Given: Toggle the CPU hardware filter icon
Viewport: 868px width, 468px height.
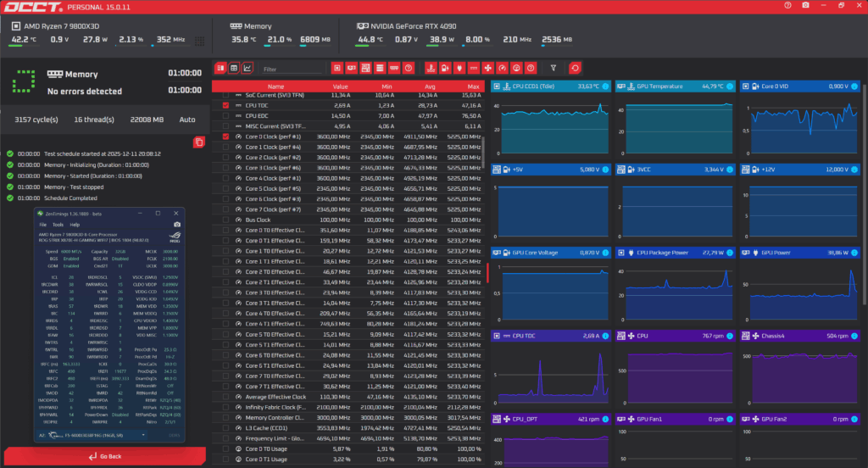Looking at the screenshot, I should pyautogui.click(x=337, y=68).
